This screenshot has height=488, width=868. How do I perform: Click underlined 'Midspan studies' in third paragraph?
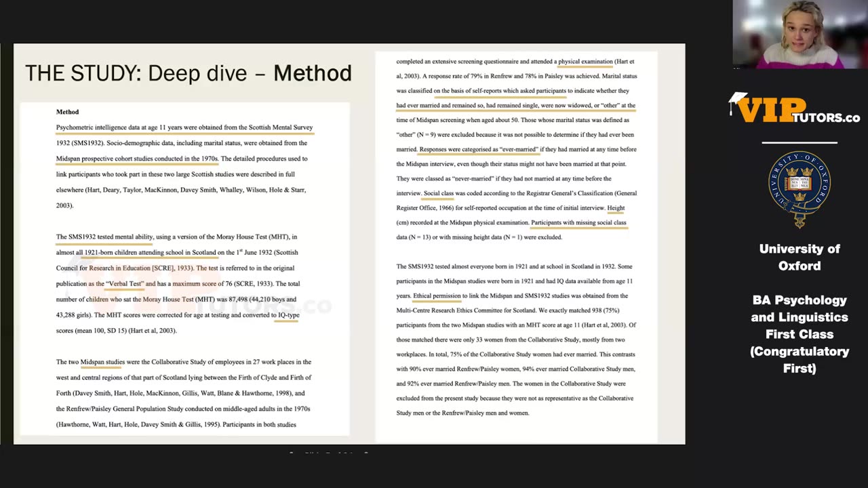click(102, 362)
